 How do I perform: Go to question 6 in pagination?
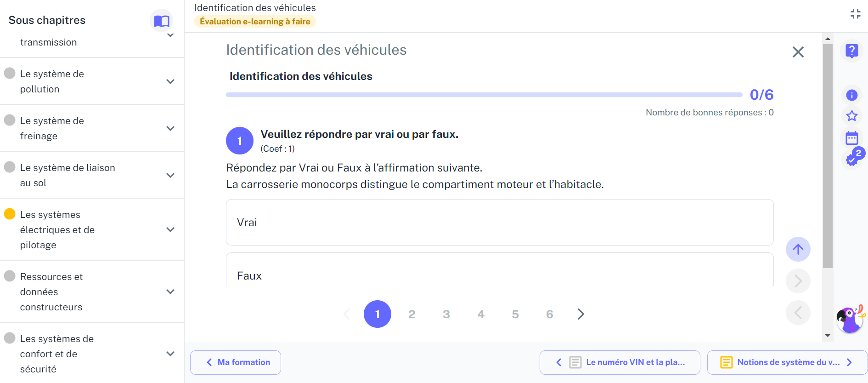(x=549, y=314)
